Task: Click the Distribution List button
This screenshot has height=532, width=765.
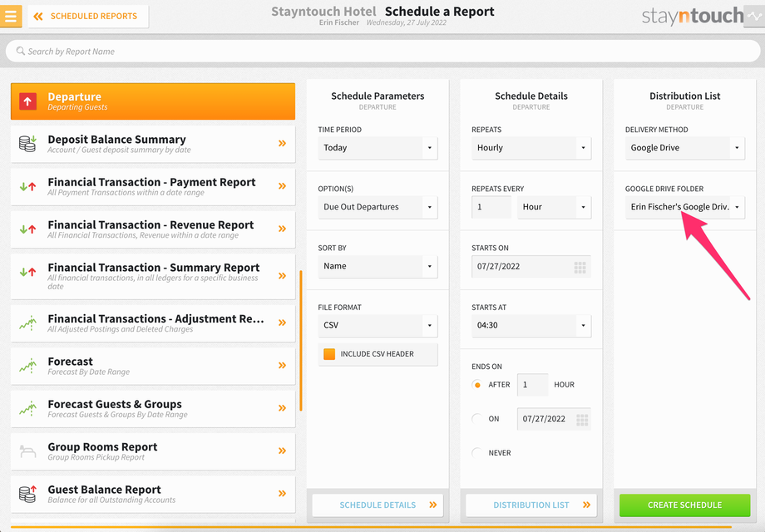Action: click(531, 505)
